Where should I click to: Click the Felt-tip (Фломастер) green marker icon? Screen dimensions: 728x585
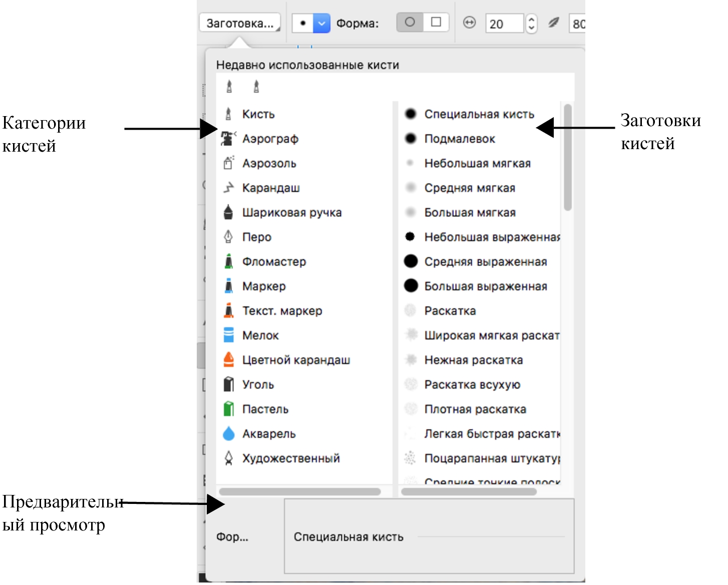point(228,261)
